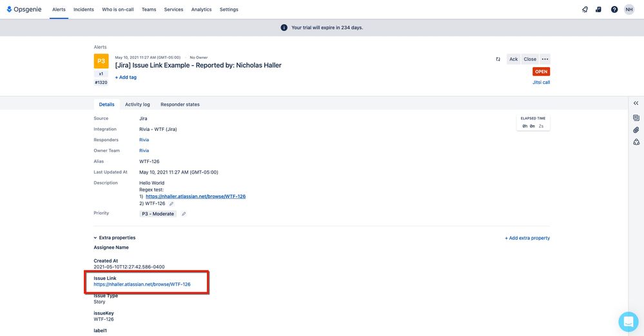Open Who is on-call page
Image resolution: width=644 pixels, height=336 pixels.
pos(118,10)
